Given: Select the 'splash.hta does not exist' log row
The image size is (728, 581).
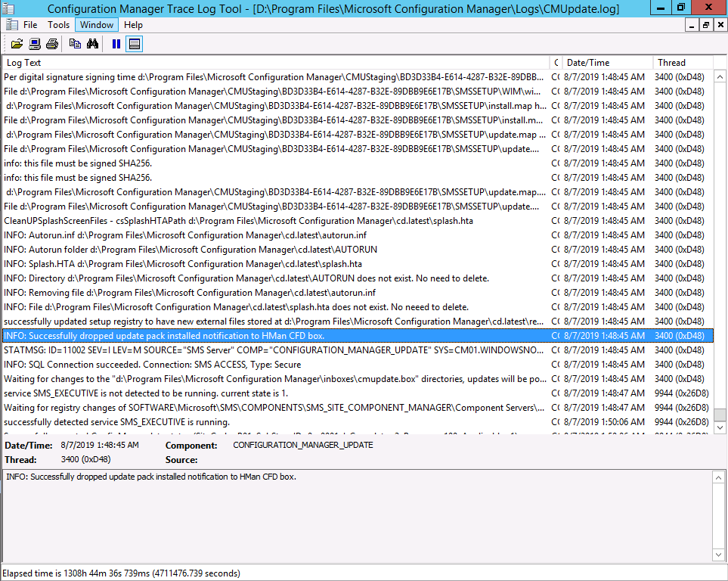Looking at the screenshot, I should [358, 307].
